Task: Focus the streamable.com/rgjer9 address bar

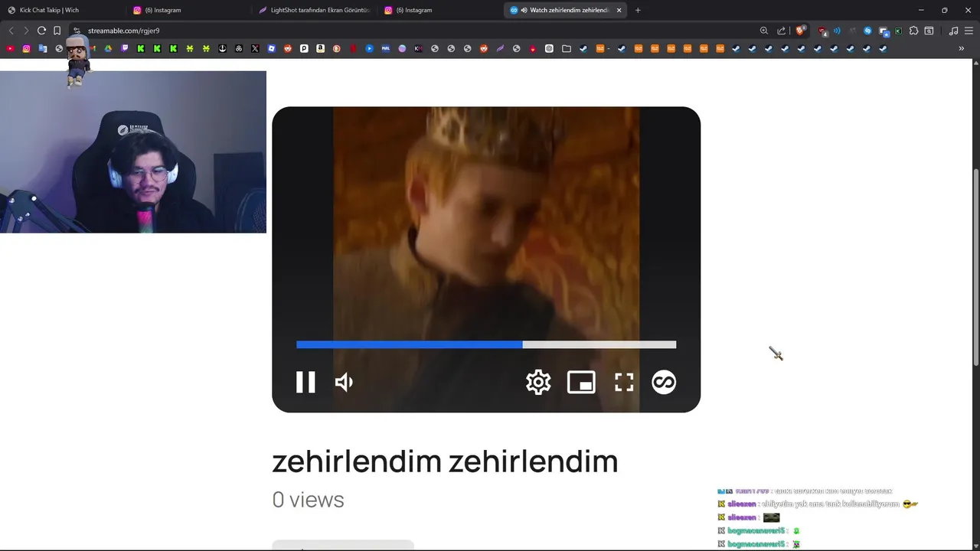Action: tap(413, 31)
